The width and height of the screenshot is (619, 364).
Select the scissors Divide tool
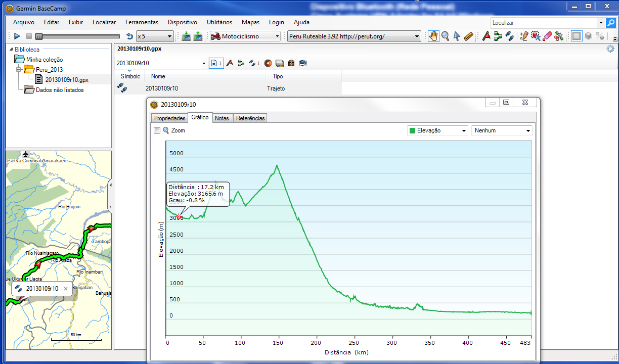(559, 36)
